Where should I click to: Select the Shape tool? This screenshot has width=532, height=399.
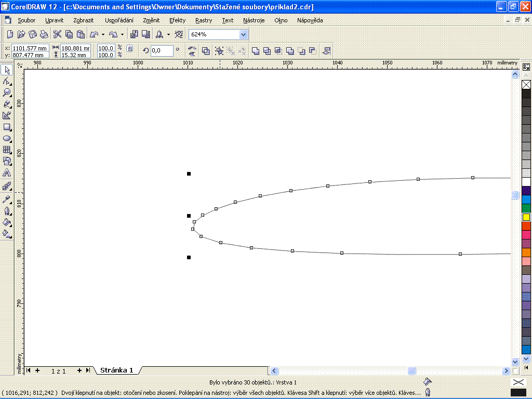7,81
